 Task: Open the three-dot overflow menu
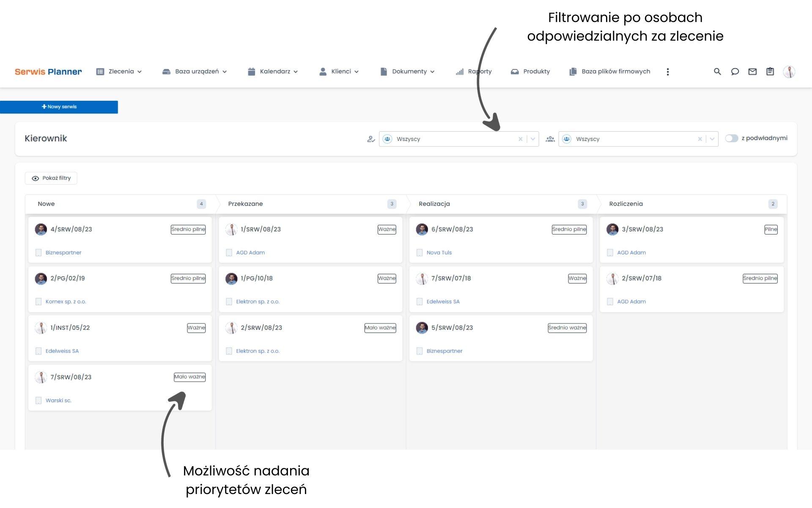pos(668,72)
